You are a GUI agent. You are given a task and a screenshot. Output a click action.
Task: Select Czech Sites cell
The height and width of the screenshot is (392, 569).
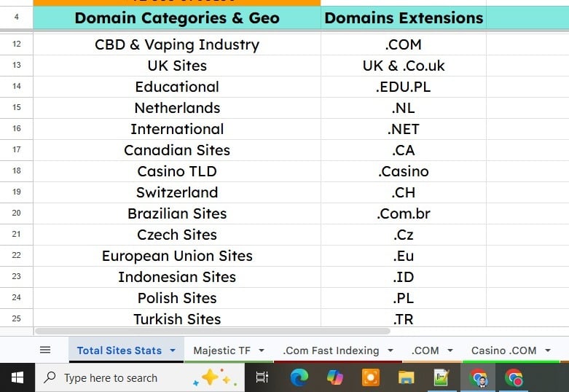click(177, 235)
